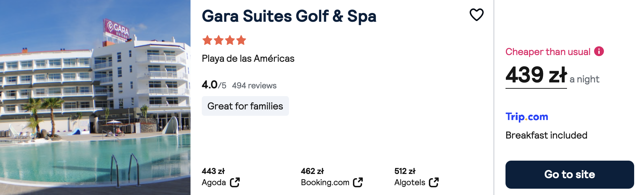Open info icon beside Cheaper than usual

click(599, 51)
